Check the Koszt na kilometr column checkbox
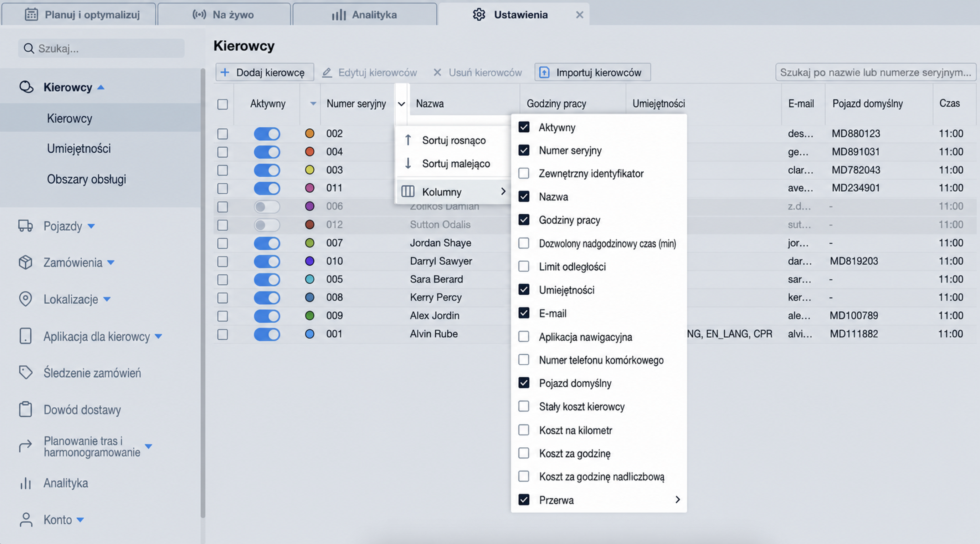The image size is (980, 544). click(524, 430)
